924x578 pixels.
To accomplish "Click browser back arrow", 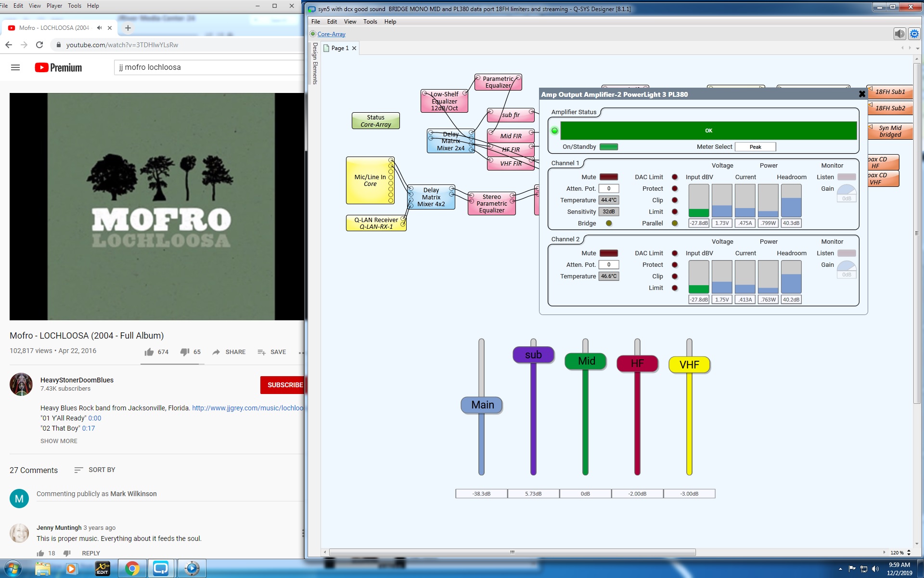I will point(9,45).
